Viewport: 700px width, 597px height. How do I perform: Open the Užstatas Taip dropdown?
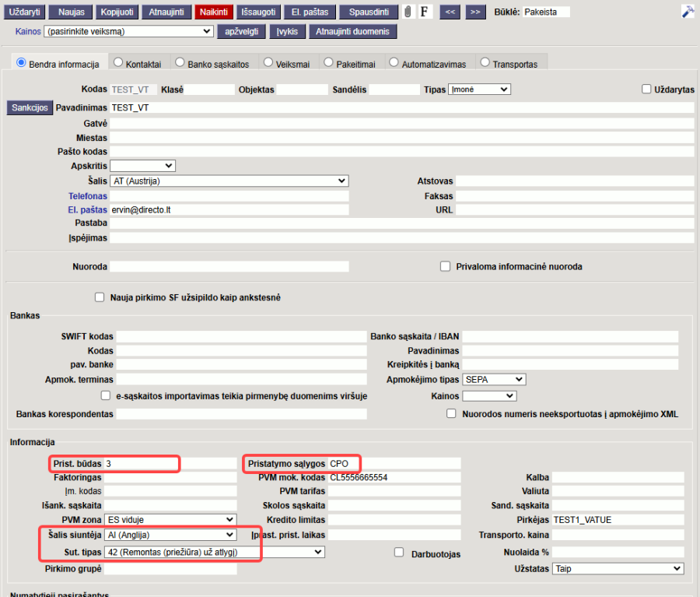(x=618, y=569)
